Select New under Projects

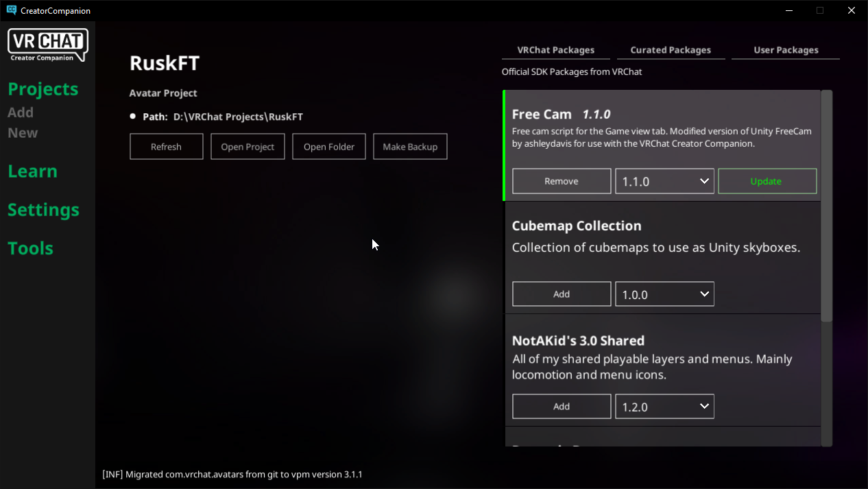[23, 132]
